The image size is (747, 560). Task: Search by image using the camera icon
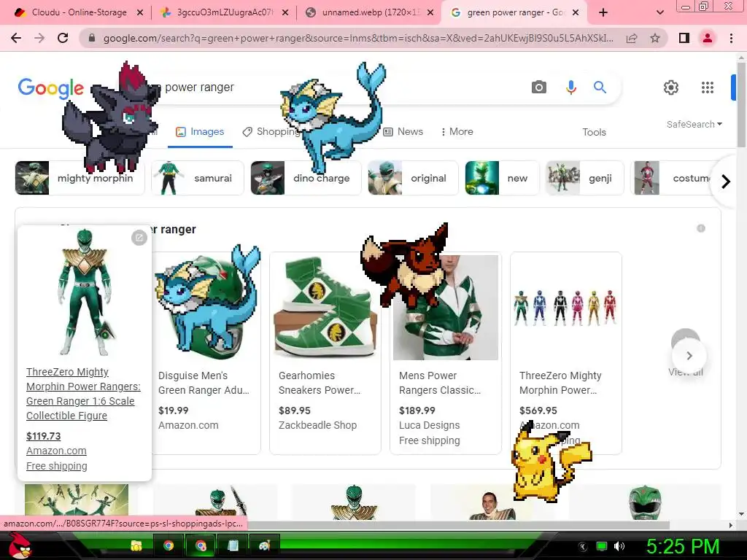click(539, 87)
